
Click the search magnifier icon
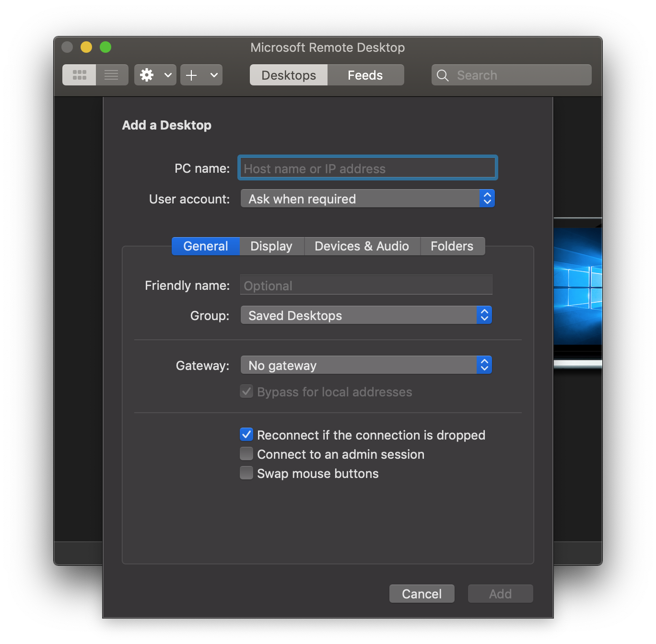[443, 75]
